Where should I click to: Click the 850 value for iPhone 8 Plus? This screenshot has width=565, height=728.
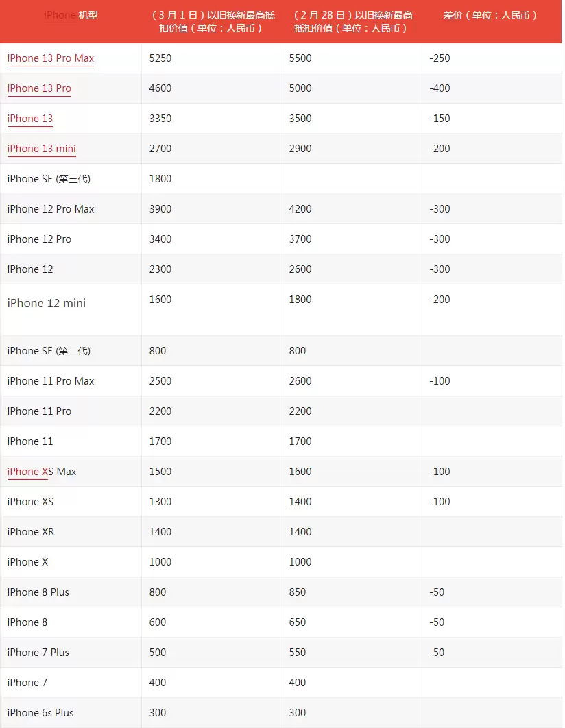point(298,592)
